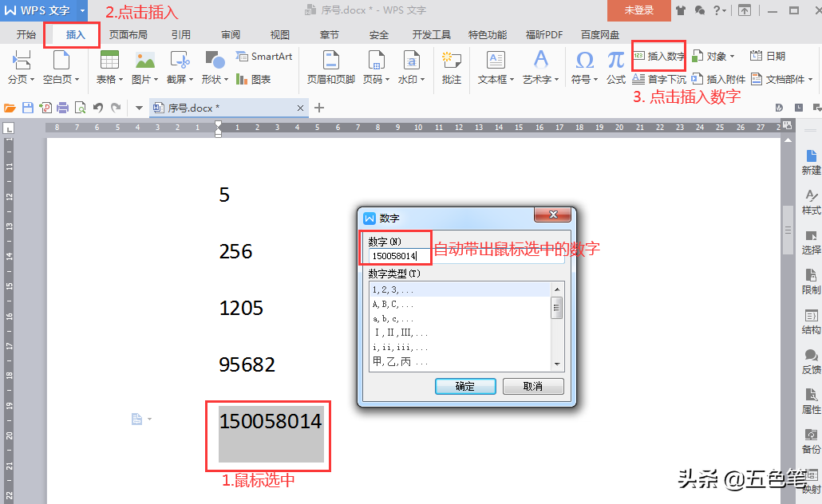Open the 开发工具 tab

(x=432, y=34)
